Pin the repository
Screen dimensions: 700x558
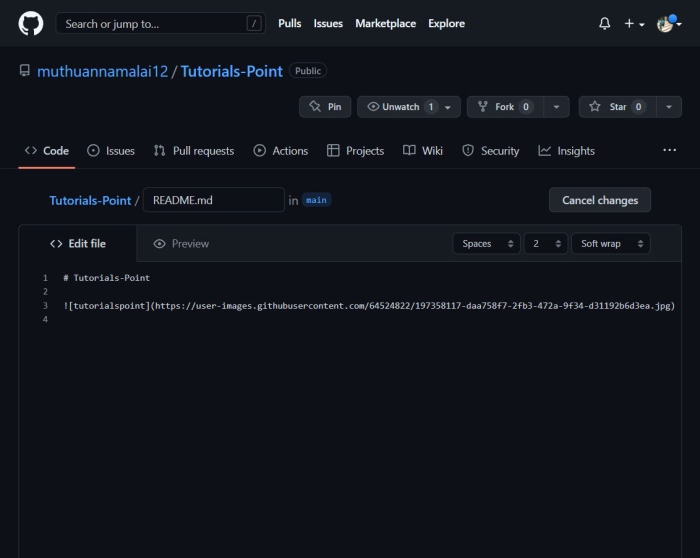325,107
